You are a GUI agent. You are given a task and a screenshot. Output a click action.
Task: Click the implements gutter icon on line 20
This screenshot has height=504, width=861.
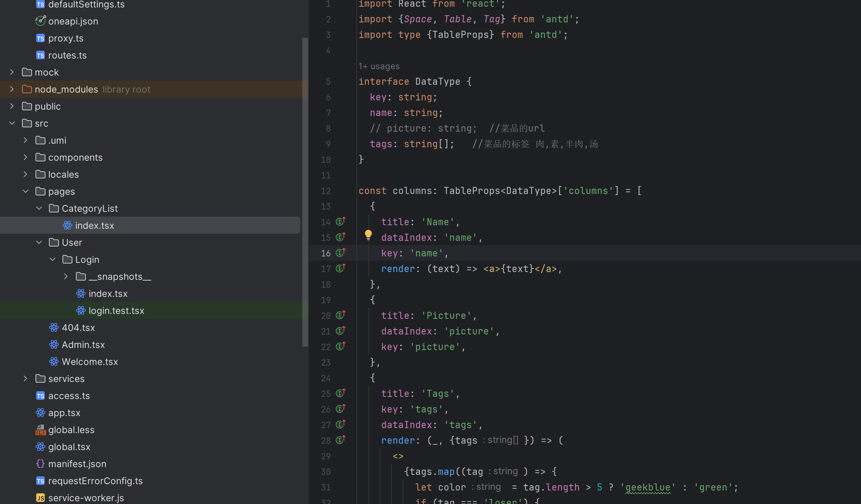(341, 315)
